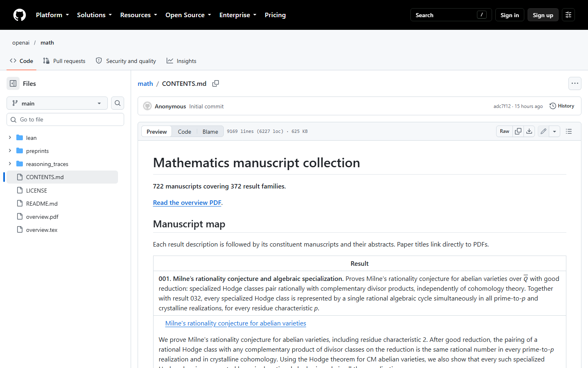Select the Code repository tab
The width and height of the screenshot is (588, 368).
(x=22, y=61)
